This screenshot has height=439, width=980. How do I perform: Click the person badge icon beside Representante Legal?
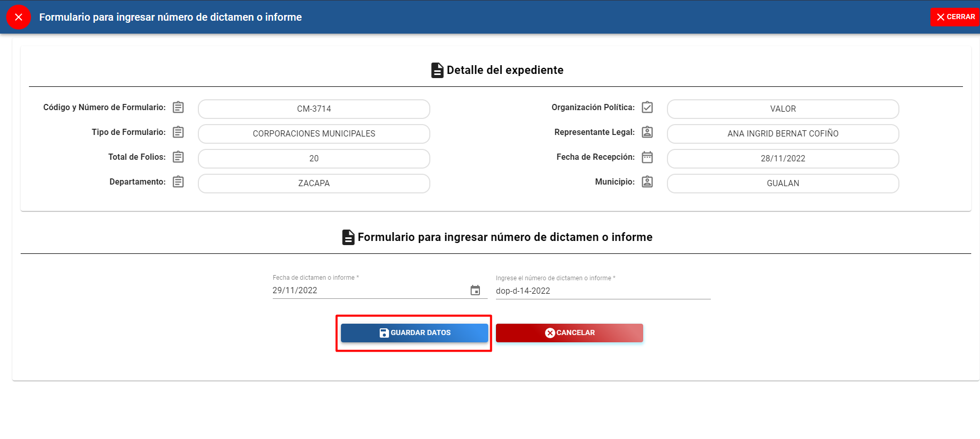coord(647,132)
